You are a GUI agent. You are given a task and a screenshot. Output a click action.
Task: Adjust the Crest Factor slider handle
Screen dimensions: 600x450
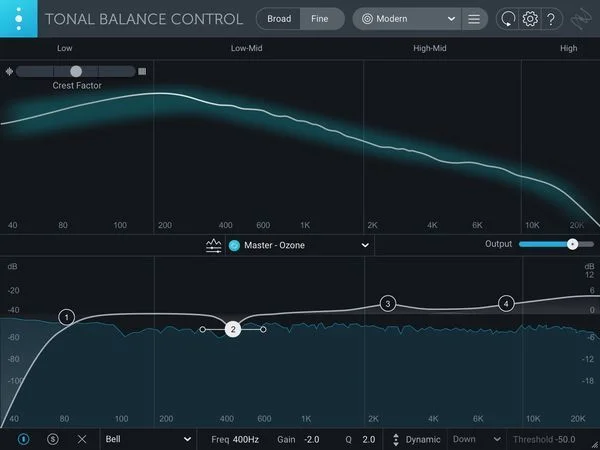(x=76, y=71)
